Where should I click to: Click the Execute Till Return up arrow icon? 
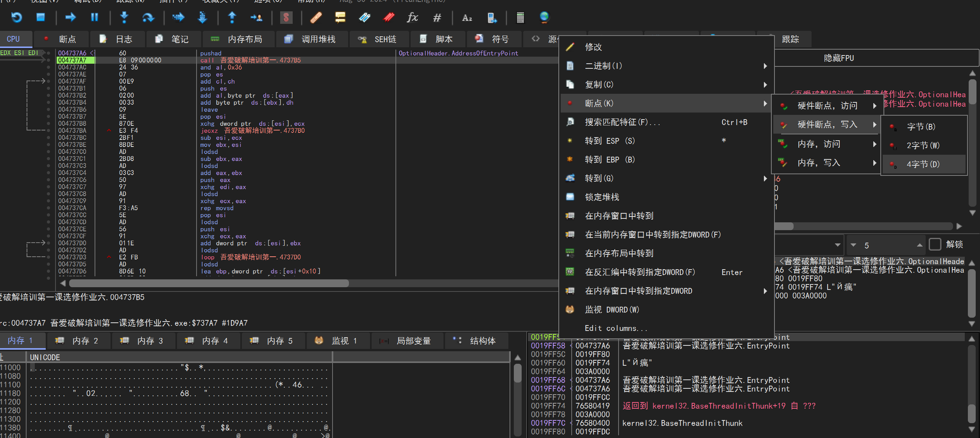coord(232,17)
